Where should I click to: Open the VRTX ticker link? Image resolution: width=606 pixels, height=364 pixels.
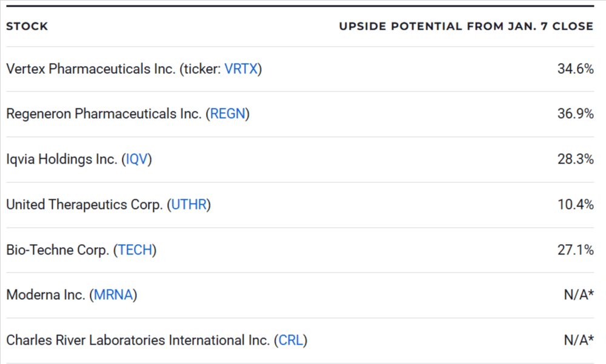[241, 69]
